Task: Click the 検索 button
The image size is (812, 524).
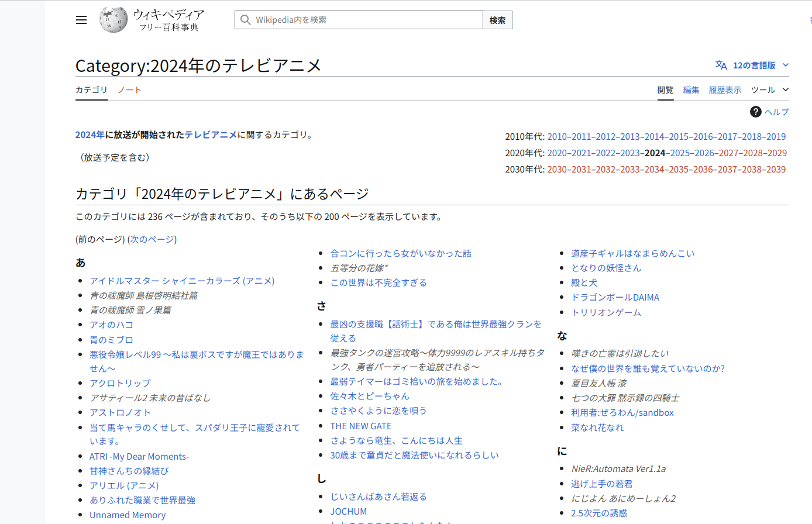Action: [498, 20]
